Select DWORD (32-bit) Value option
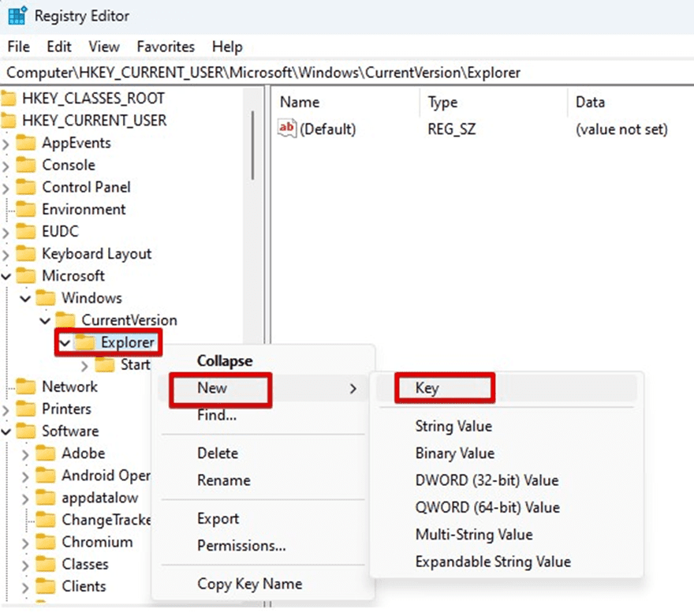 pos(487,480)
